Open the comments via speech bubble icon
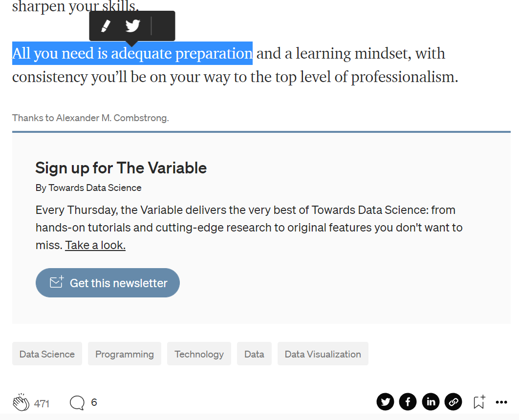 77,403
